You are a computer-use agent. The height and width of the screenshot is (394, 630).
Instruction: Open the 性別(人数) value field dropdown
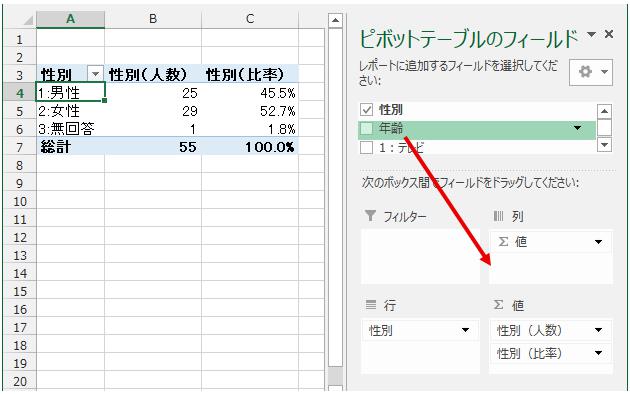point(598,330)
